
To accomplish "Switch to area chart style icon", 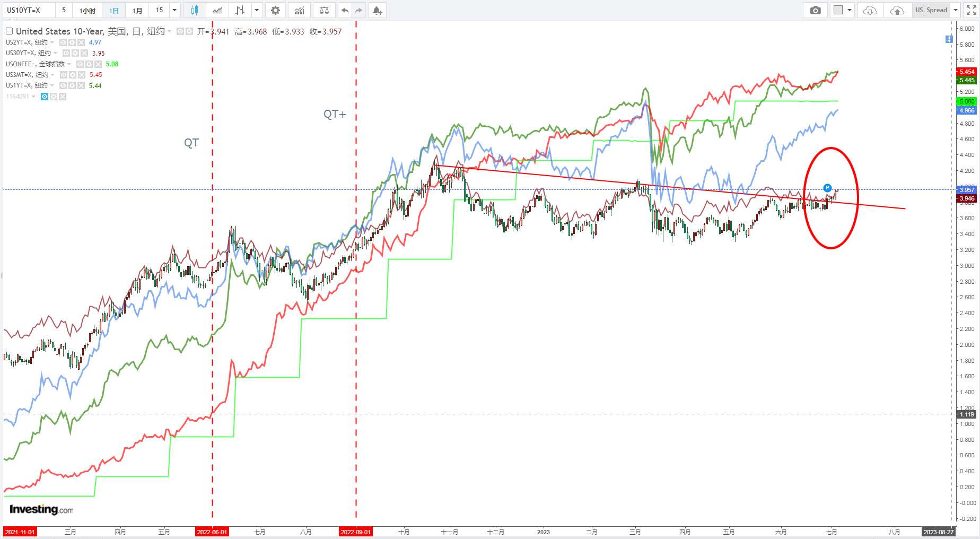I will pyautogui.click(x=217, y=10).
